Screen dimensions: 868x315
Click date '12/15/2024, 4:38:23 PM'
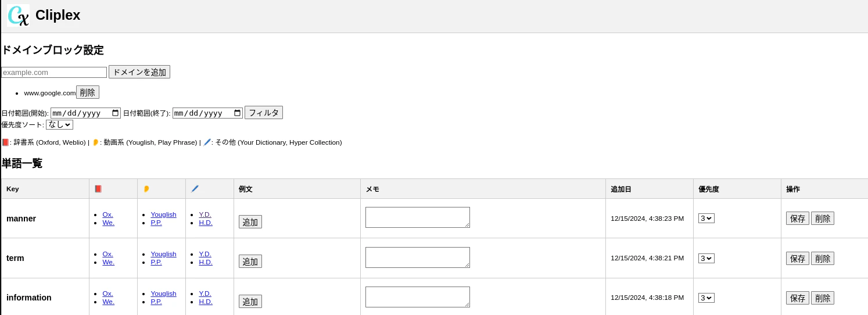point(647,219)
